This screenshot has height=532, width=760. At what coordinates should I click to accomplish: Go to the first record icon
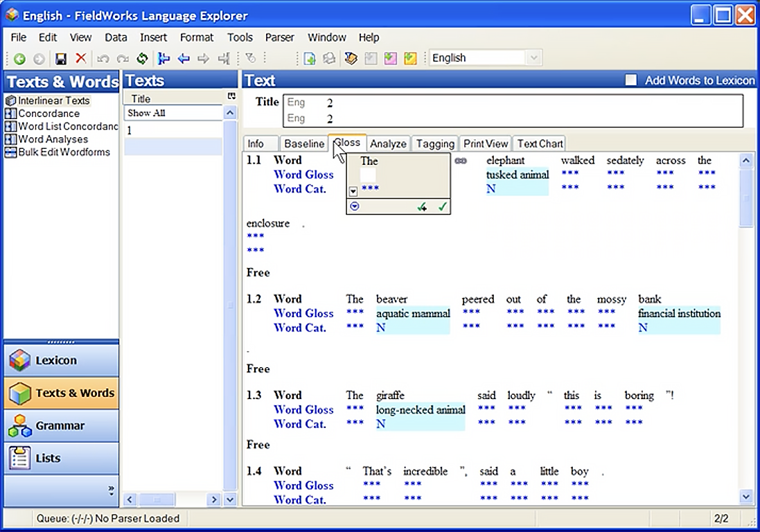tap(164, 59)
